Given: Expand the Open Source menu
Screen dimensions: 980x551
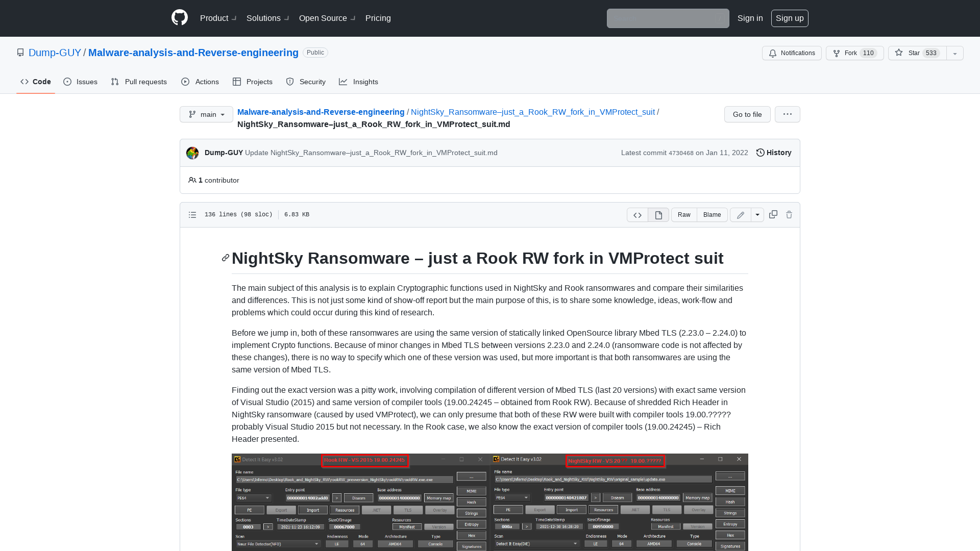Looking at the screenshot, I should click(x=327, y=18).
